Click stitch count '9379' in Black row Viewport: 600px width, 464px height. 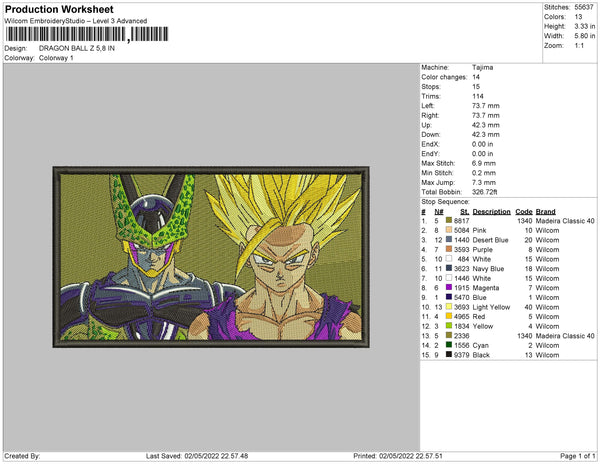[x=461, y=354]
